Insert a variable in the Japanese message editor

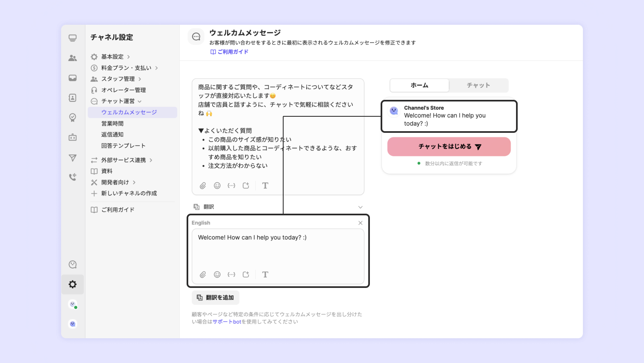click(x=232, y=186)
